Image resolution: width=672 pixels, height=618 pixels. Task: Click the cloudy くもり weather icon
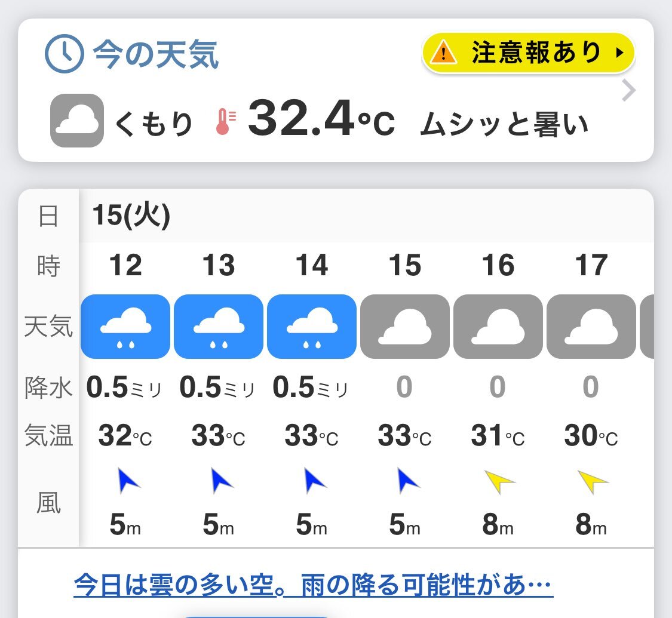tap(77, 121)
